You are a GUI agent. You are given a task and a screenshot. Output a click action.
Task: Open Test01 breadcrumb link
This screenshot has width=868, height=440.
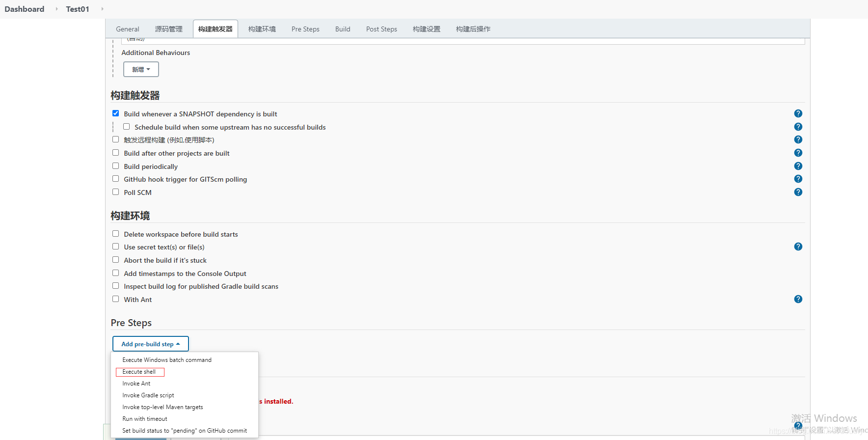pyautogui.click(x=78, y=9)
